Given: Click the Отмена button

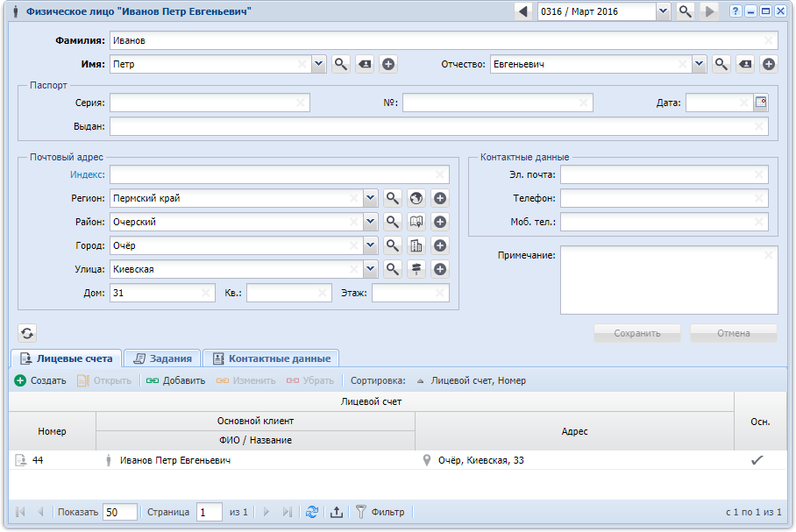Looking at the screenshot, I should (x=734, y=334).
